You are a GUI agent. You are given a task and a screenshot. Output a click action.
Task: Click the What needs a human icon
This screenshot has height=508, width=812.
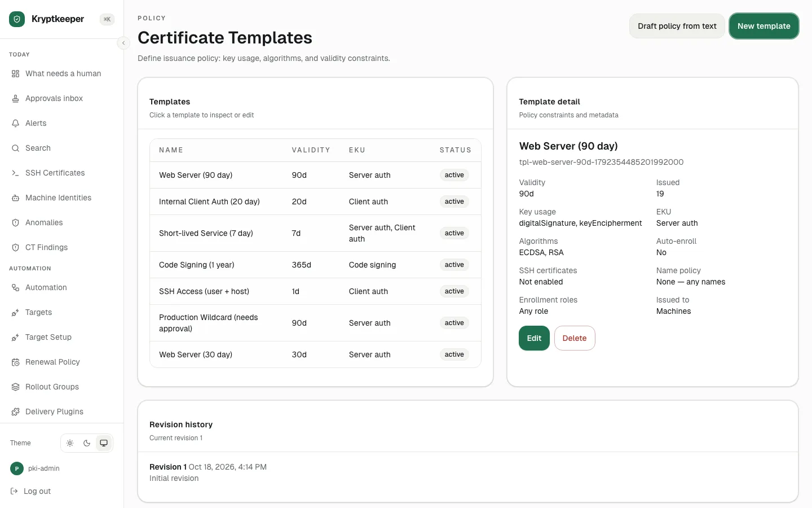[x=16, y=74]
